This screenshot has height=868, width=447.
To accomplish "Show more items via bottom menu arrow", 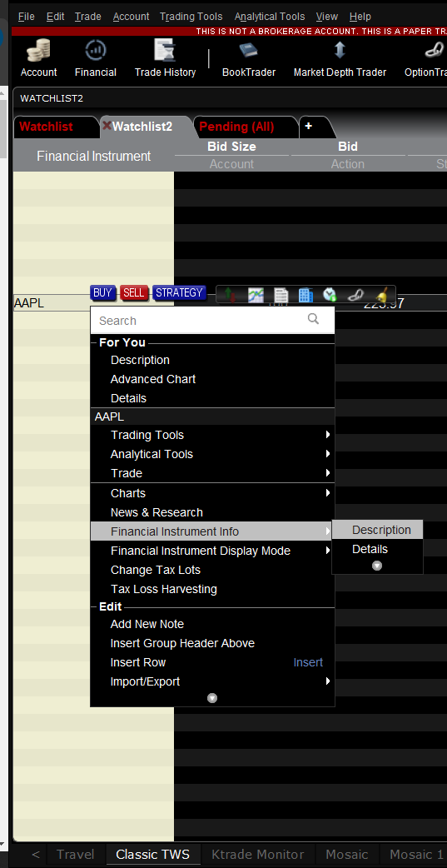I will 212,699.
